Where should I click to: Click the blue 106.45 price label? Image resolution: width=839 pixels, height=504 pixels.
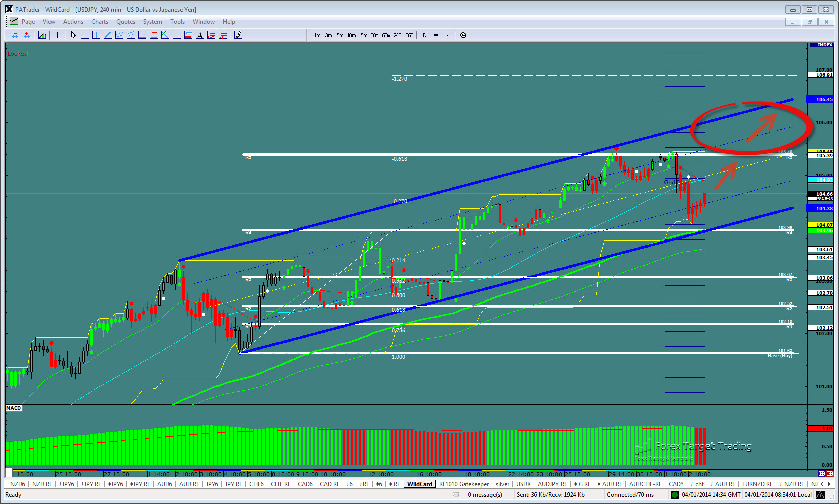tap(821, 99)
